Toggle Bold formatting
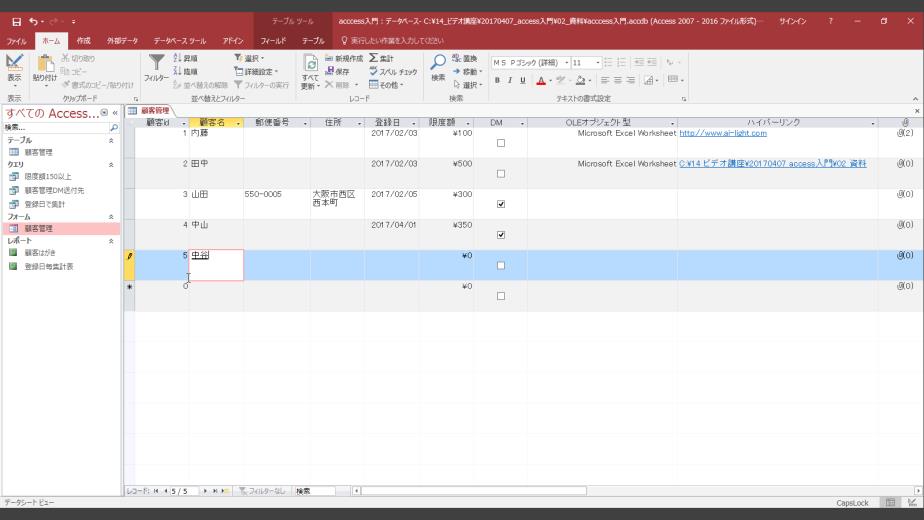The width and height of the screenshot is (924, 520). pyautogui.click(x=497, y=80)
